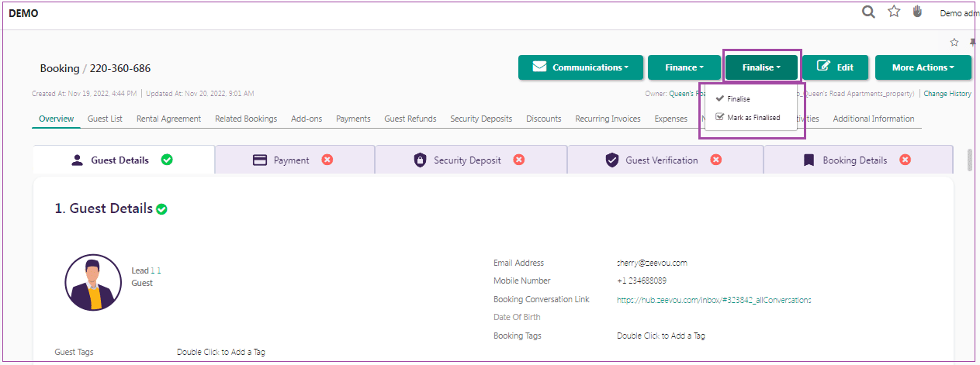
Task: Click the Date Of Birth field label
Action: (x=517, y=317)
